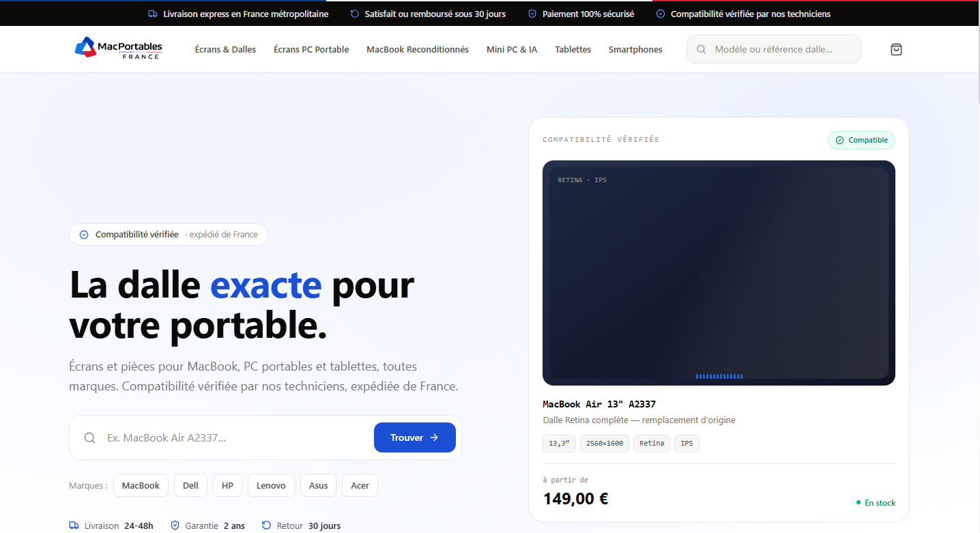Click the delivery truck icon in top banner
Image resolution: width=980 pixels, height=533 pixels.
(x=153, y=14)
